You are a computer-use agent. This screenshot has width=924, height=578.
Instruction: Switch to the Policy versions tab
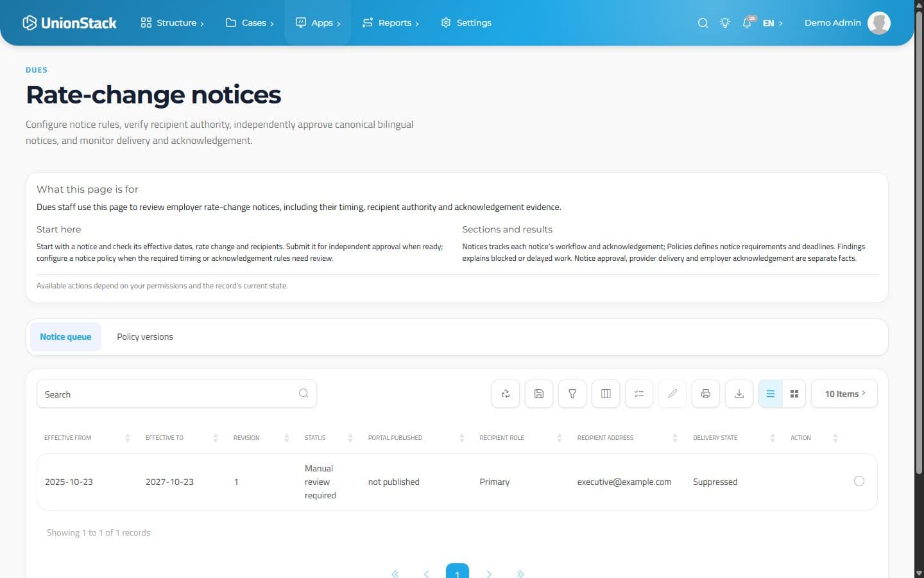(145, 337)
